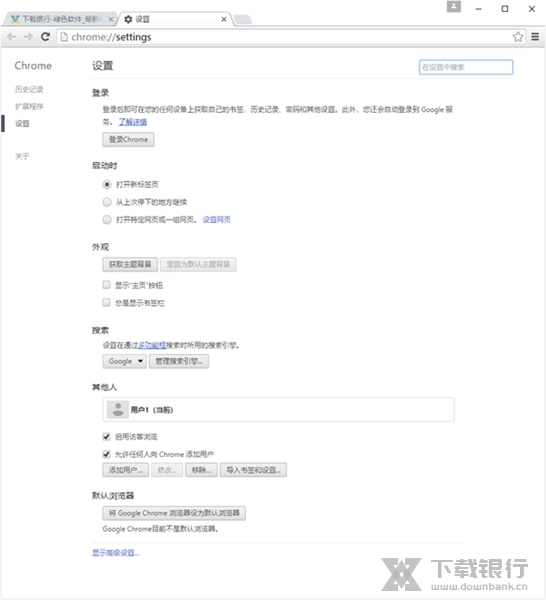Open the Google search engine dropdown
This screenshot has width=546, height=600.
coord(124,361)
